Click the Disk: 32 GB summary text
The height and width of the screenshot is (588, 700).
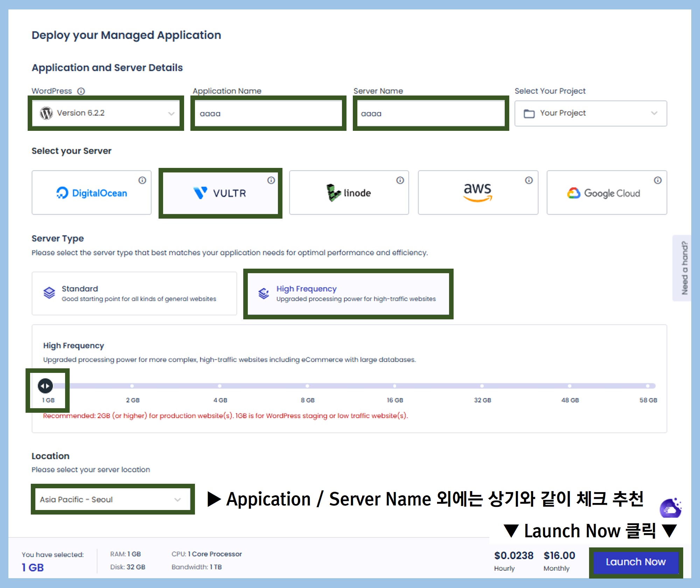[128, 567]
